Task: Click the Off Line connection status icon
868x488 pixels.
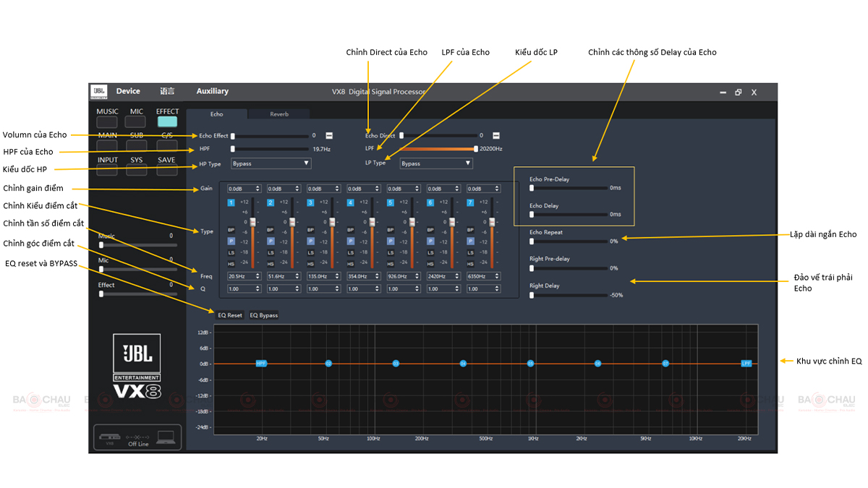Action: pos(137,438)
